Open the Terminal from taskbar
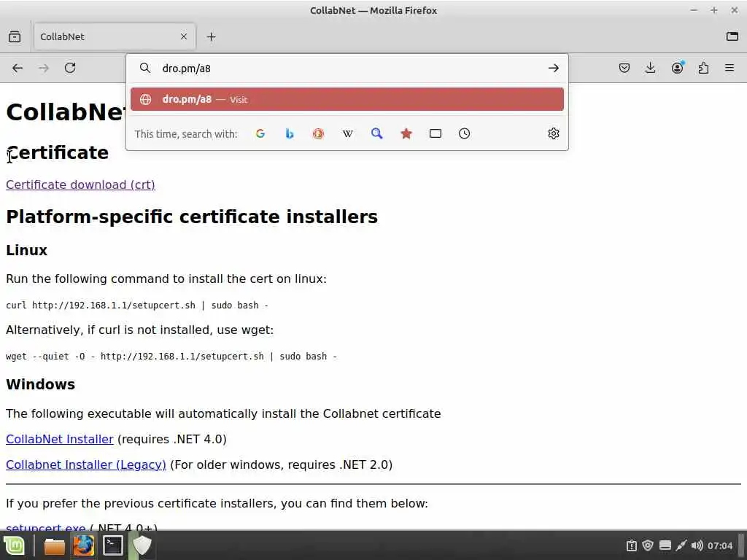 point(113,545)
